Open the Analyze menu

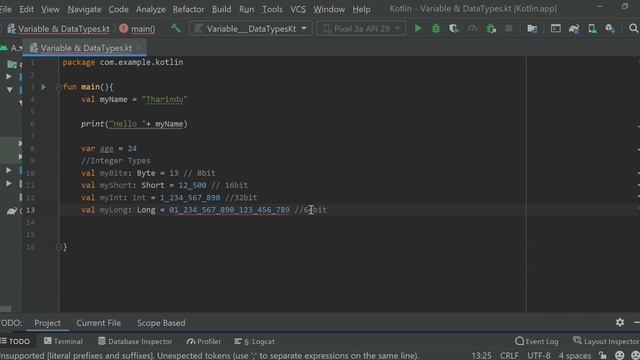[151, 9]
